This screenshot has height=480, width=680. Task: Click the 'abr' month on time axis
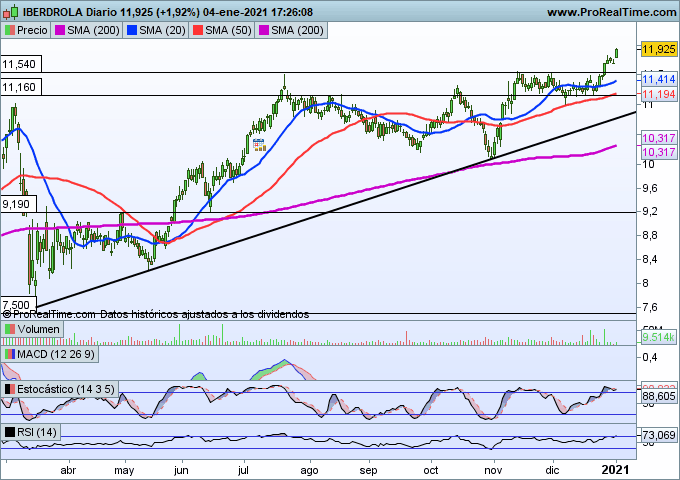point(68,470)
